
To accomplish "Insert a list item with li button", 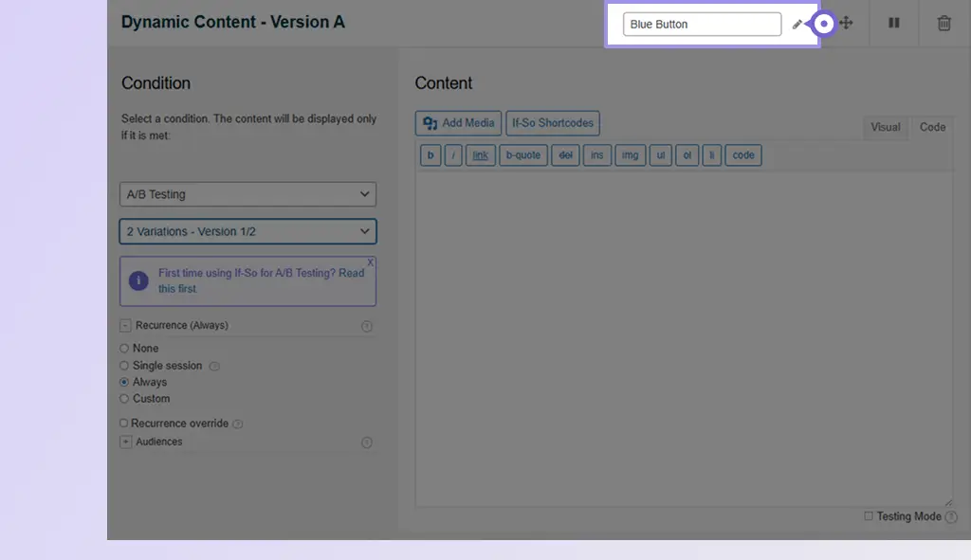I will tap(711, 155).
